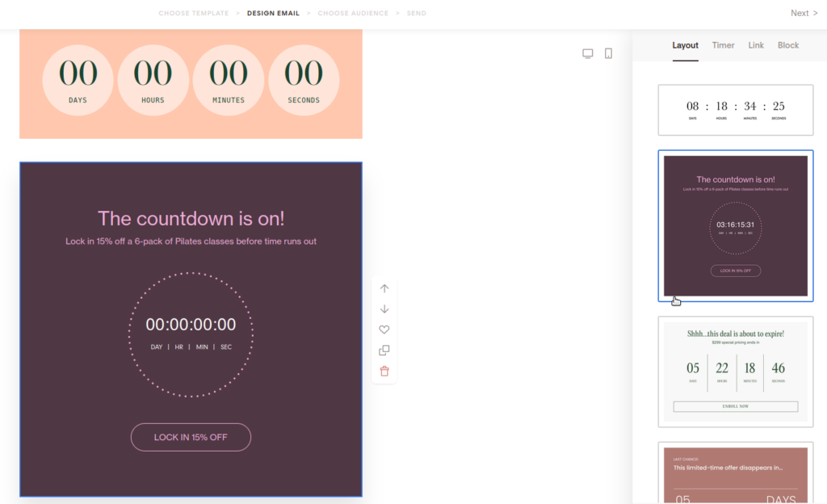Select the SECONDS circle in peach block
The width and height of the screenshot is (827, 504).
coord(304,80)
